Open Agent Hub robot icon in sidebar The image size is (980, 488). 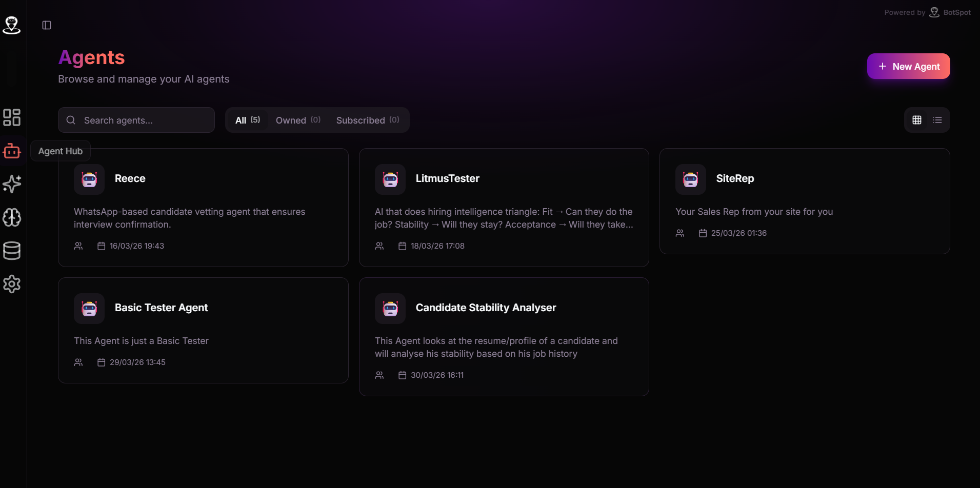11,151
